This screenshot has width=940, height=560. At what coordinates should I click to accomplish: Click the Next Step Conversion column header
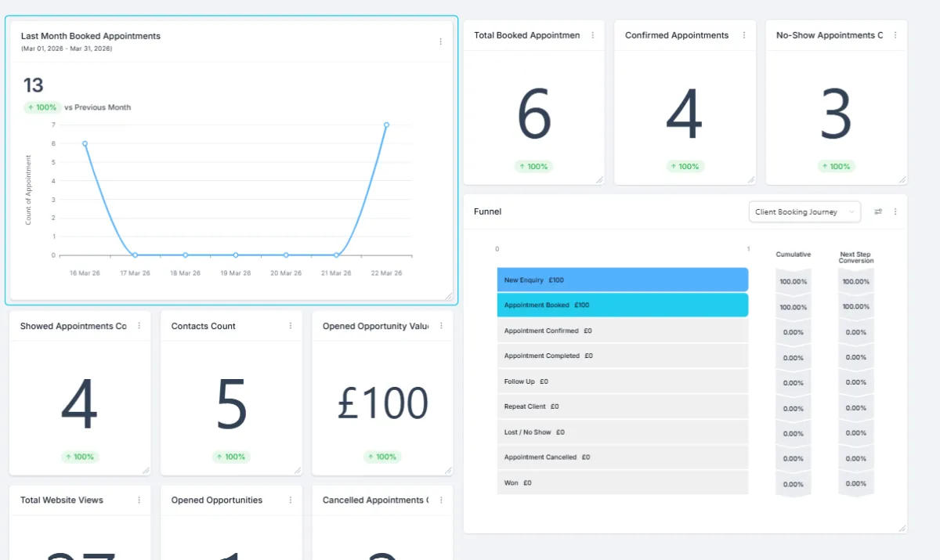pyautogui.click(x=855, y=258)
